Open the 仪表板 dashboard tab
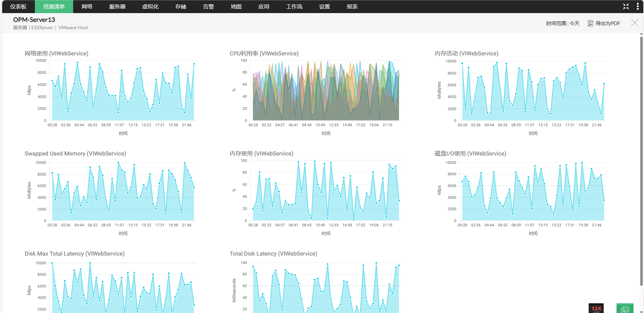Screen dimensions: 644x313 18,6
